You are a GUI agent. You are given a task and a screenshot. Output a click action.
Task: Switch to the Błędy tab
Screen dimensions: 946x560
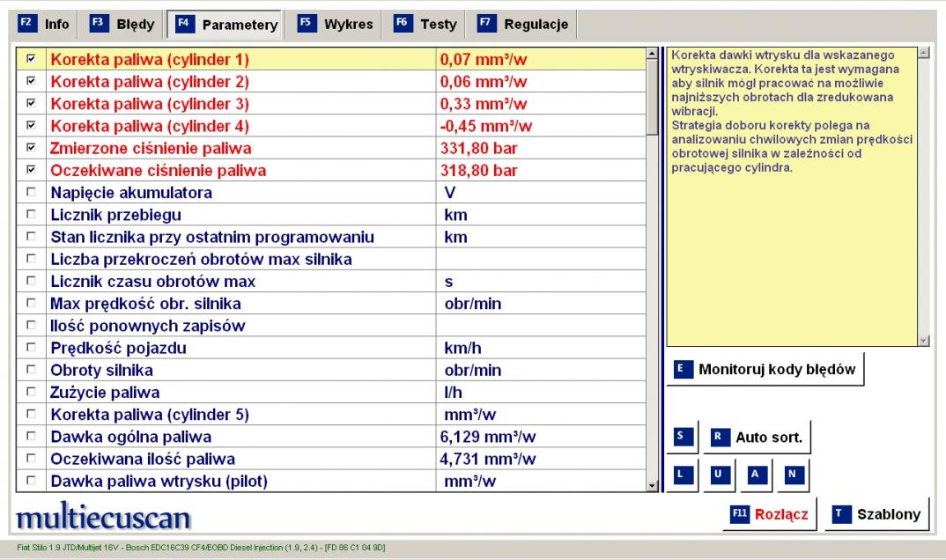[x=122, y=24]
